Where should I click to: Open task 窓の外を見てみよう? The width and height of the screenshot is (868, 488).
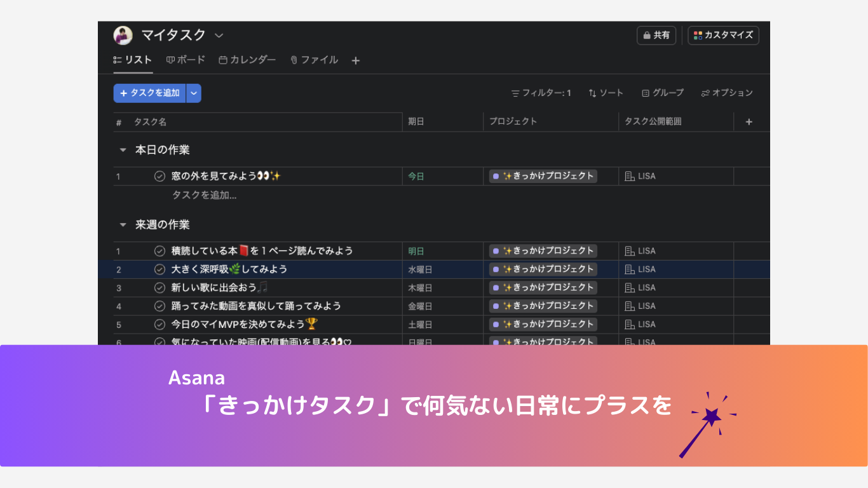pyautogui.click(x=226, y=176)
